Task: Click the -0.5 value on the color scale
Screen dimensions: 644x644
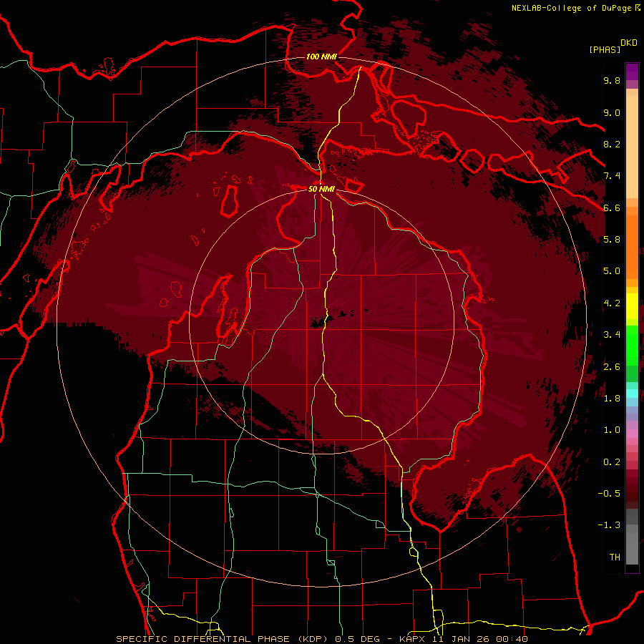Action: (609, 494)
